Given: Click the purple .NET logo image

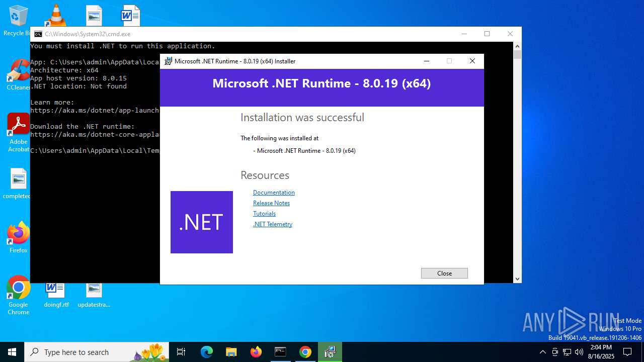Looking at the screenshot, I should tap(202, 222).
